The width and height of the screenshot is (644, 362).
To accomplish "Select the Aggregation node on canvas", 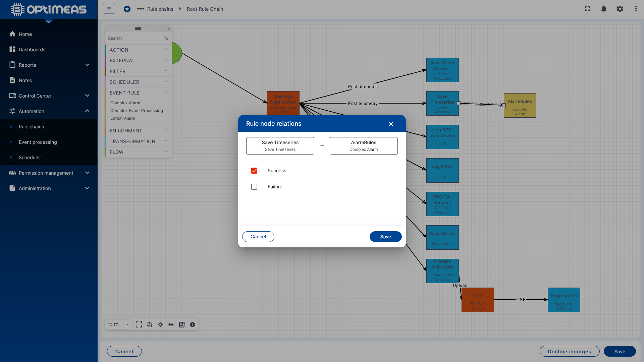I will tap(564, 300).
